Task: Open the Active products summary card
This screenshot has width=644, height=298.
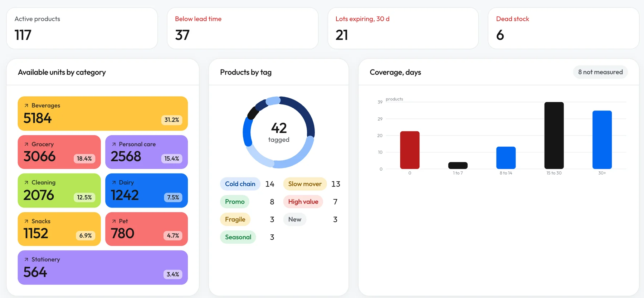Action: click(x=82, y=28)
